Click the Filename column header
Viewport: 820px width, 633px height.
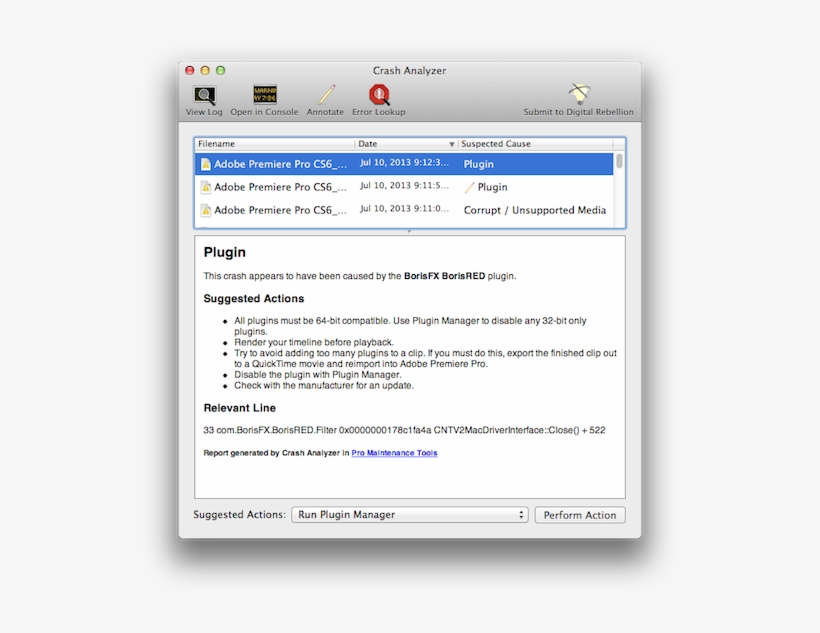coord(274,144)
